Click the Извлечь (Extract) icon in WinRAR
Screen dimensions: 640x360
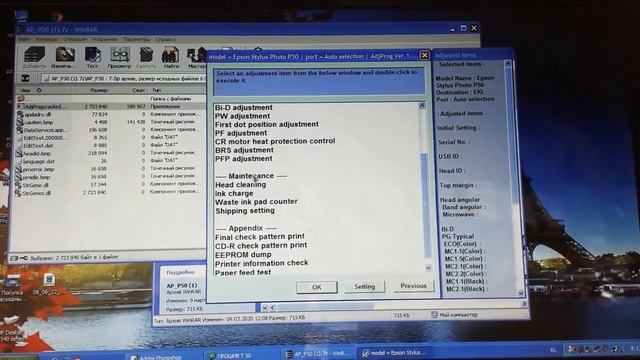coord(64,57)
